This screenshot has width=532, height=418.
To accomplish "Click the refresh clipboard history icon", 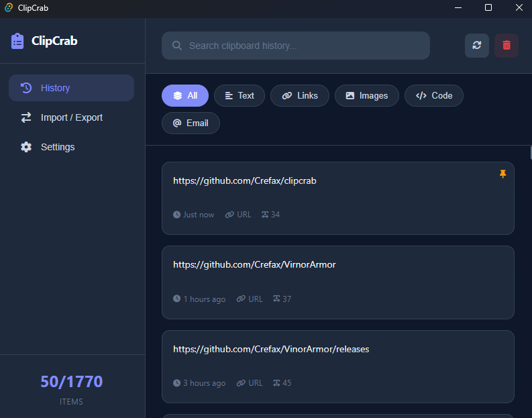I will tap(477, 46).
